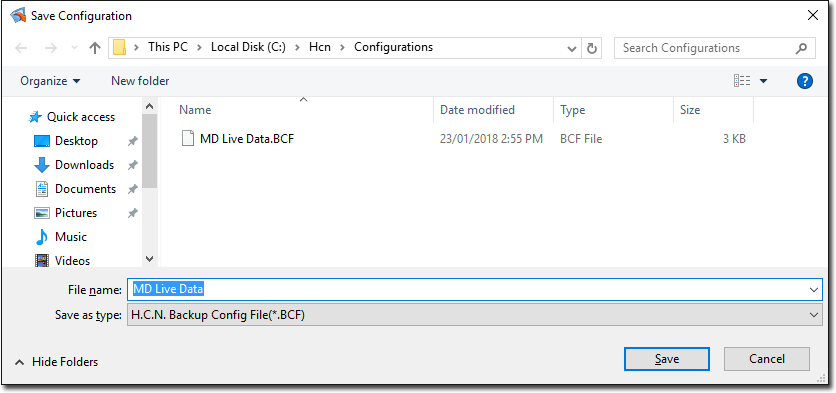This screenshot has height=393, width=836.
Task: Collapse the pane with Hide Folders
Action: click(x=57, y=362)
